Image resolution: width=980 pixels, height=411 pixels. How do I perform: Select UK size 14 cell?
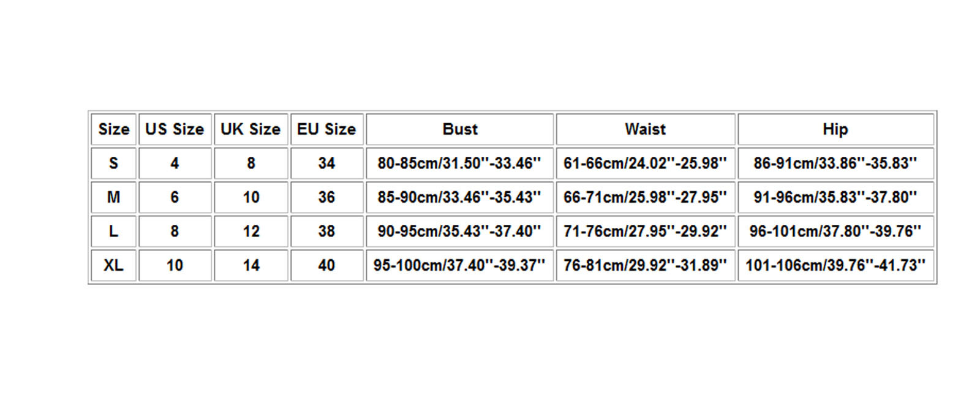click(x=251, y=265)
